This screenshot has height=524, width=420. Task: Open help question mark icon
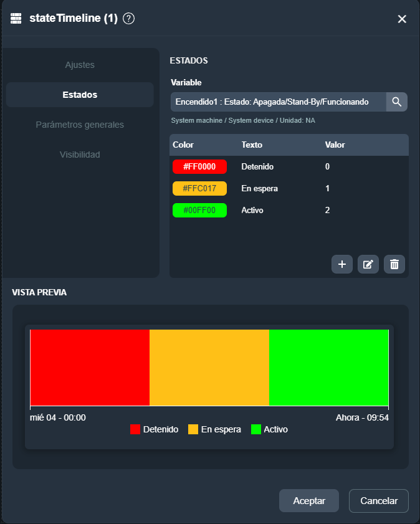coord(129,19)
